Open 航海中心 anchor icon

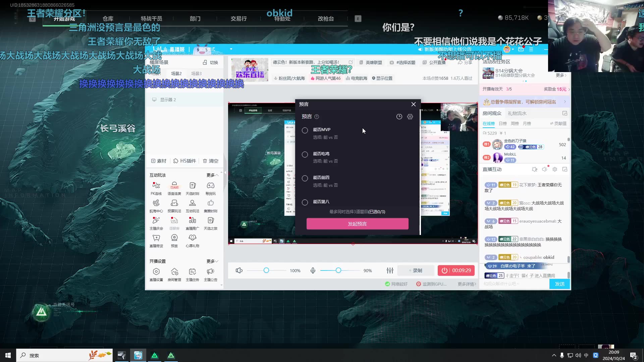[x=156, y=205]
